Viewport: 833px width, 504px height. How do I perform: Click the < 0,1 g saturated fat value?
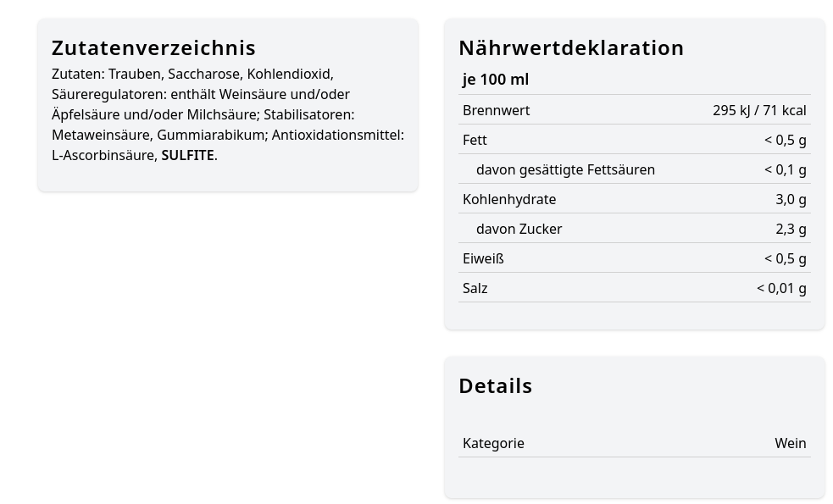(785, 169)
